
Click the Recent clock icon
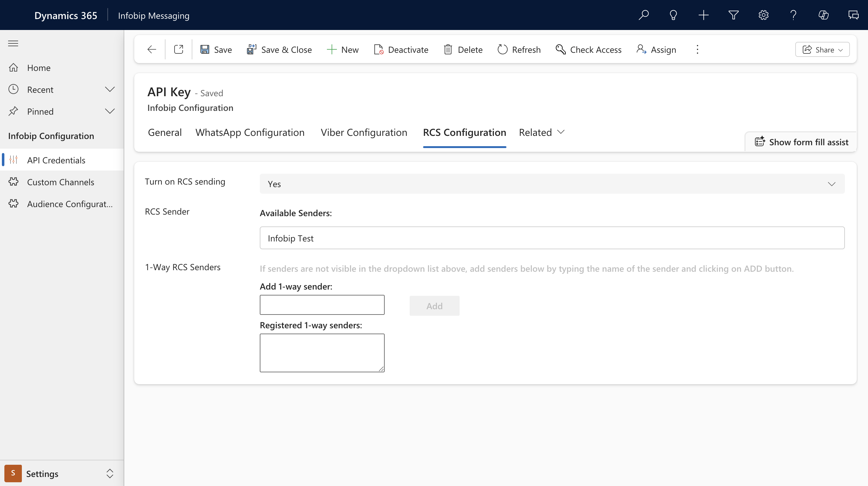[13, 89]
